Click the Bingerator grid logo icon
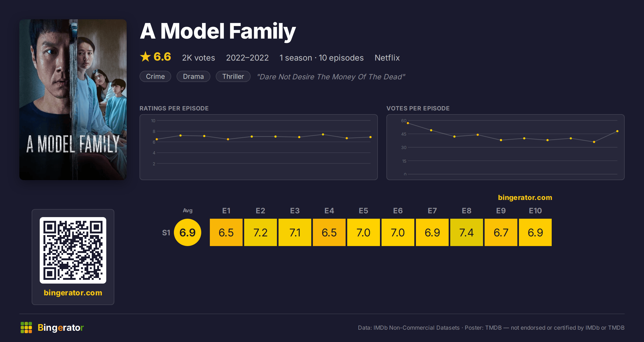Viewport: 644px width, 342px height. [x=26, y=328]
